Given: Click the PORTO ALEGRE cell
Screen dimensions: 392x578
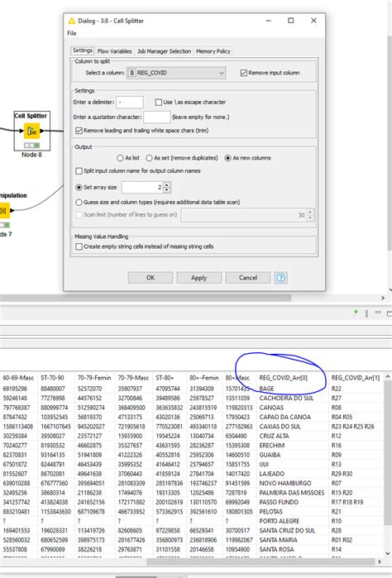Looking at the screenshot, I should 280,521.
